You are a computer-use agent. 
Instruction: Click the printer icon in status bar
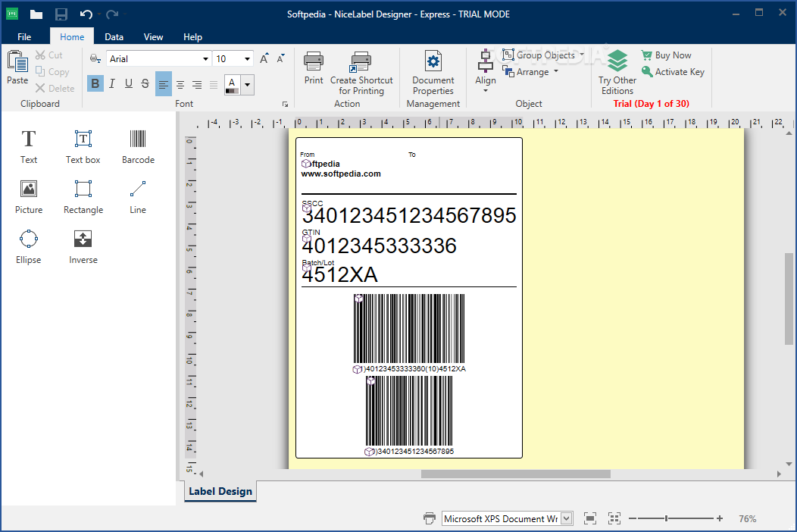tap(430, 518)
